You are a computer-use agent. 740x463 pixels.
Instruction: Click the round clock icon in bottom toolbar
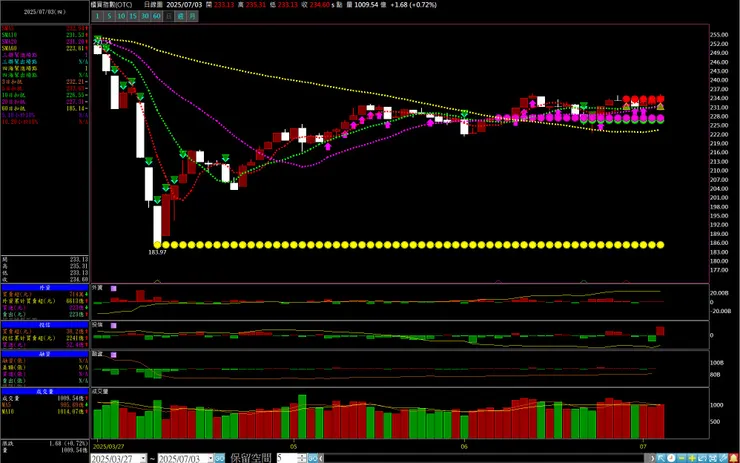coord(671,458)
